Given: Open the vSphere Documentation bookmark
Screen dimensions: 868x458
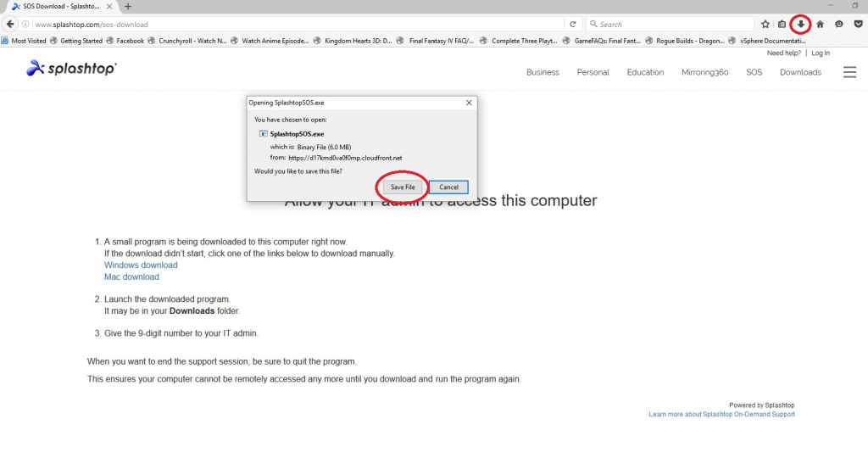Looking at the screenshot, I should click(767, 41).
